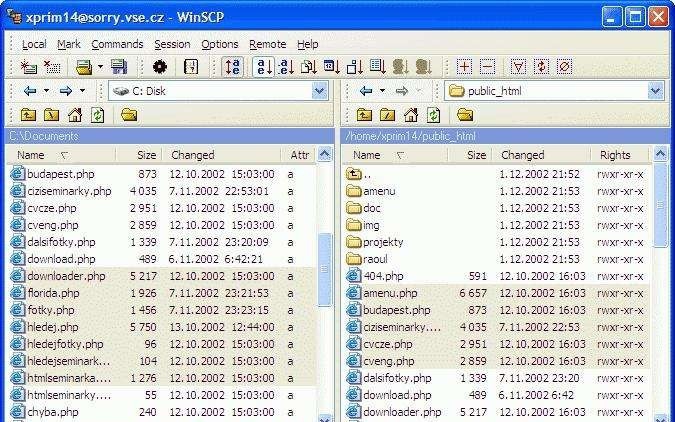Toggle ascending/descending sort order

233,67
